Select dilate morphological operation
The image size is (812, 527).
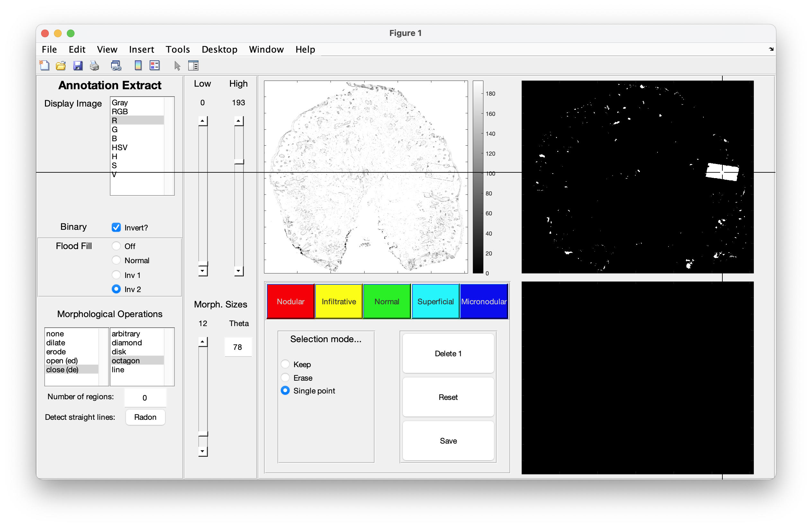pos(72,342)
